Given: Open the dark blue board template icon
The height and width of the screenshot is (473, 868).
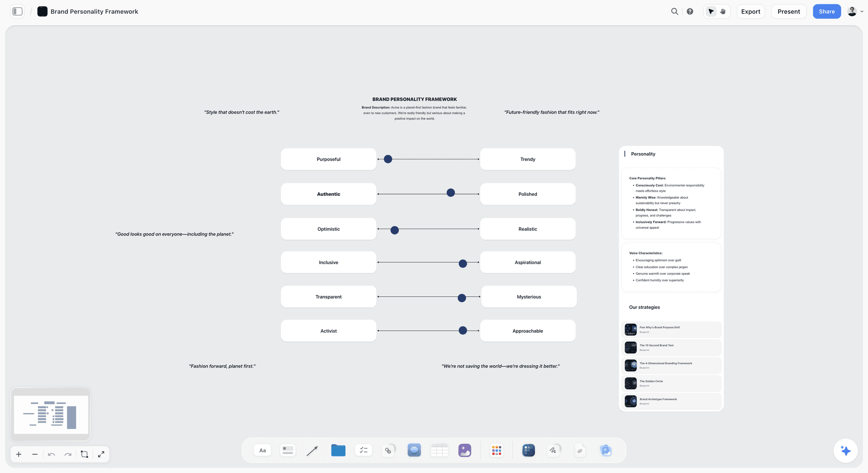Looking at the screenshot, I should point(529,450).
